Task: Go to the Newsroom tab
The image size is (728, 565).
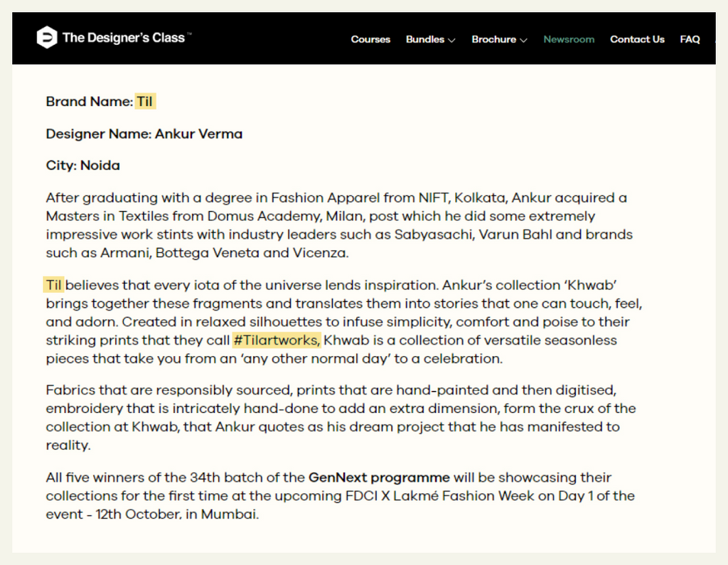Action: click(x=569, y=40)
